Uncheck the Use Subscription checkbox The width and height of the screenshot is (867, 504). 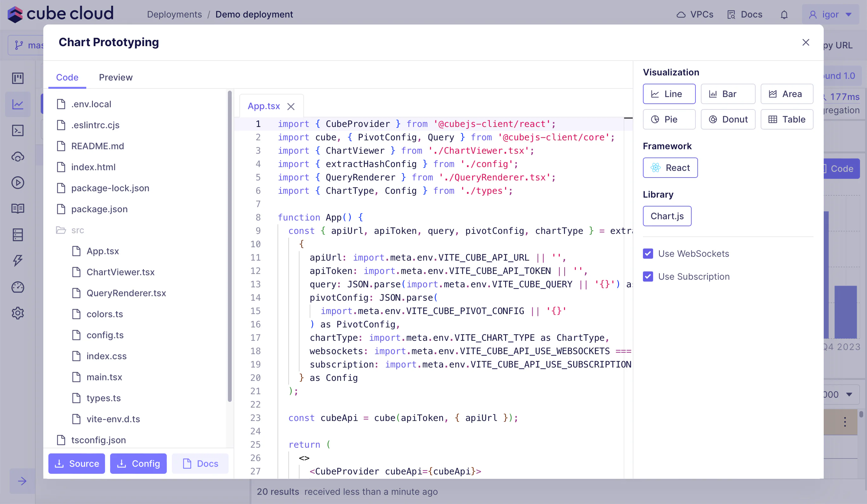[x=648, y=276]
